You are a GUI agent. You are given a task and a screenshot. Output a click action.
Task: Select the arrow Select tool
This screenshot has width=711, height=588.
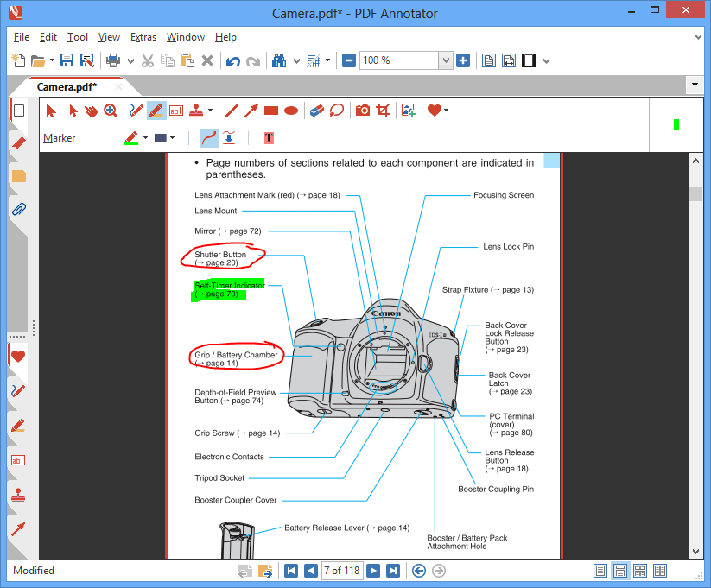pos(51,111)
